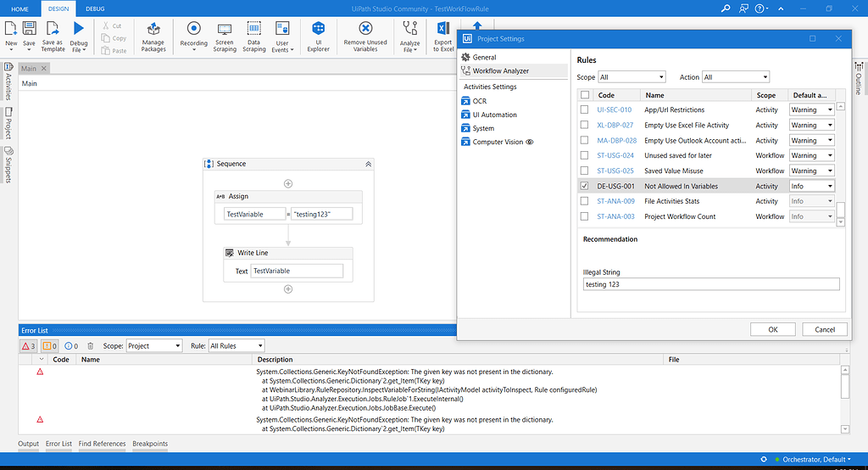Click the Cancel button
This screenshot has height=470, width=868.
(825, 329)
